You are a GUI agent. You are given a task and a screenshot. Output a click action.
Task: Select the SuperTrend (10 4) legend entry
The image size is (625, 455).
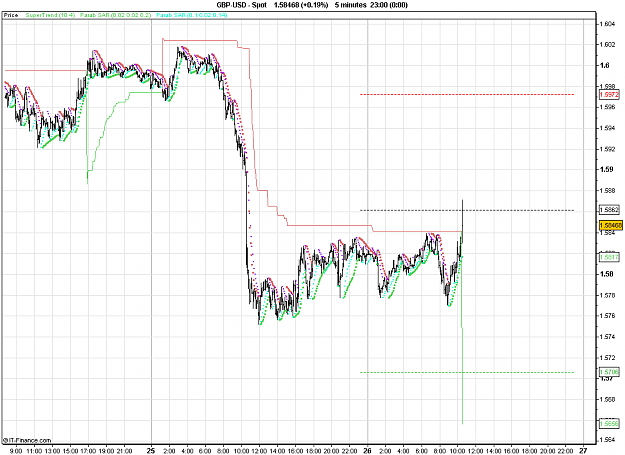[50, 15]
